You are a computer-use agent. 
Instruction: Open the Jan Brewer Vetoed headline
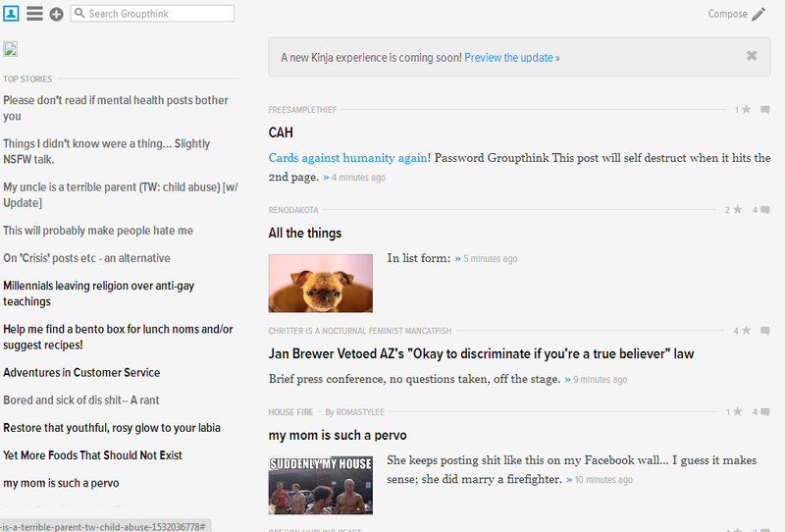click(481, 353)
